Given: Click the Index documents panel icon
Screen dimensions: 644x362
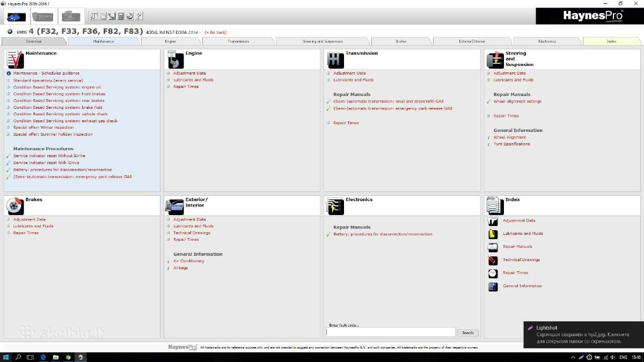Looking at the screenshot, I should (495, 205).
